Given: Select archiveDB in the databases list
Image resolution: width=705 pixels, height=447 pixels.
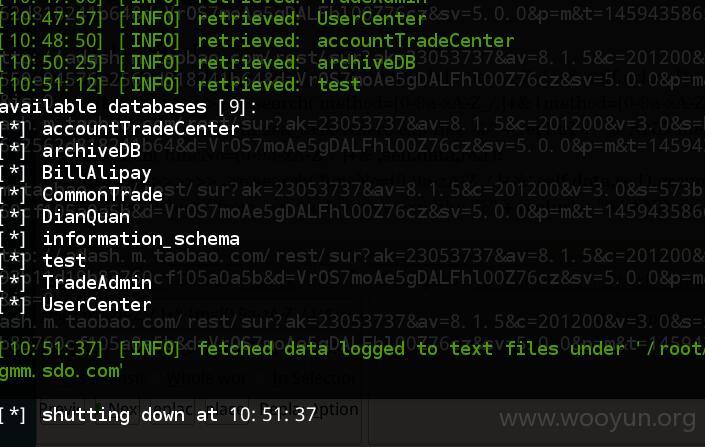Looking at the screenshot, I should click(x=91, y=151).
